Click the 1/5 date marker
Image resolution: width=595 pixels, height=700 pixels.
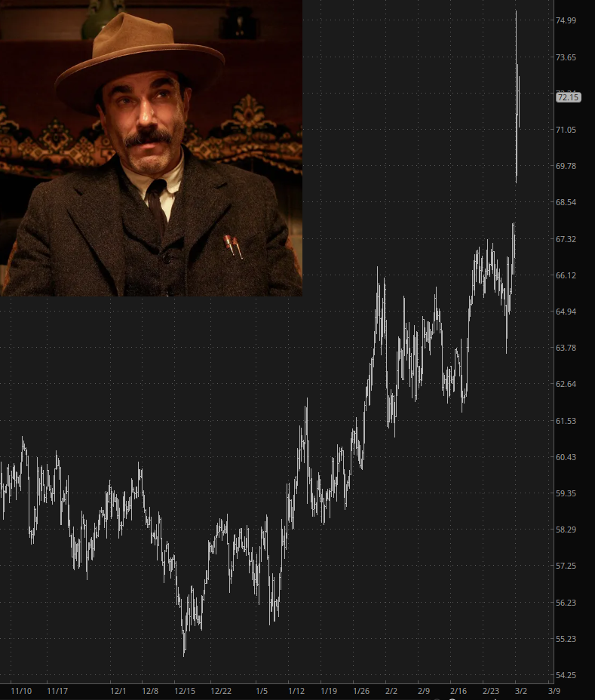(x=262, y=691)
